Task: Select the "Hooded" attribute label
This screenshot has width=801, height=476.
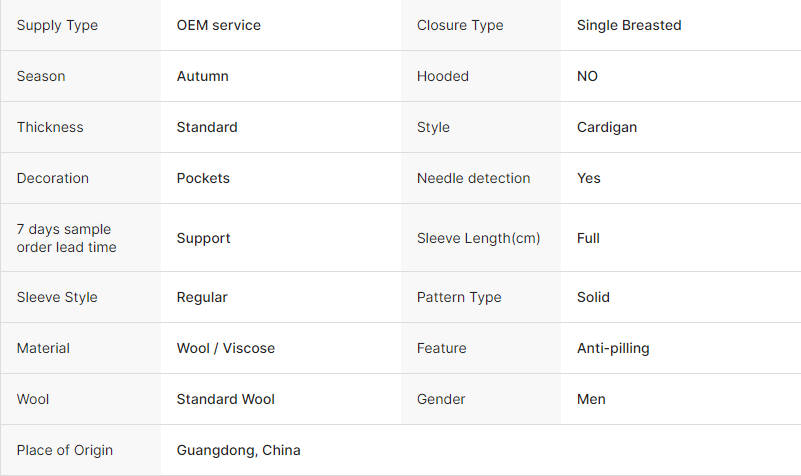Action: 442,76
